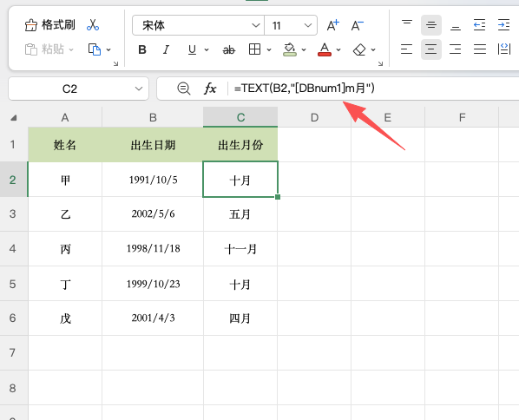The width and height of the screenshot is (519, 420).
Task: Select row 4 header
Action: (14, 248)
